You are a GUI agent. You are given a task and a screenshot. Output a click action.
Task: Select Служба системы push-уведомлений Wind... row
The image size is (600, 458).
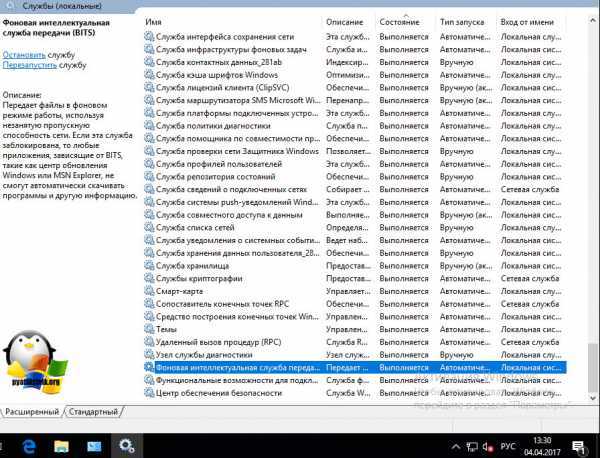tap(355, 202)
